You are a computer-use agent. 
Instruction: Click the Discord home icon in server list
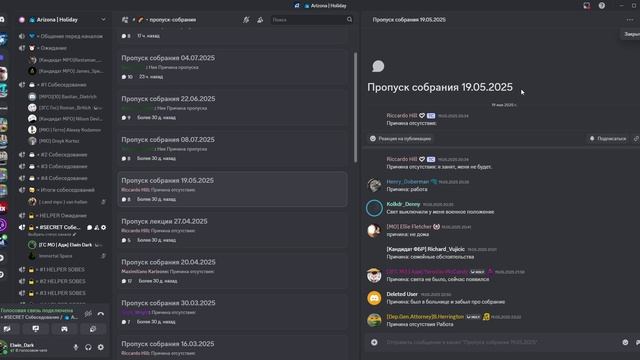[x=2, y=20]
